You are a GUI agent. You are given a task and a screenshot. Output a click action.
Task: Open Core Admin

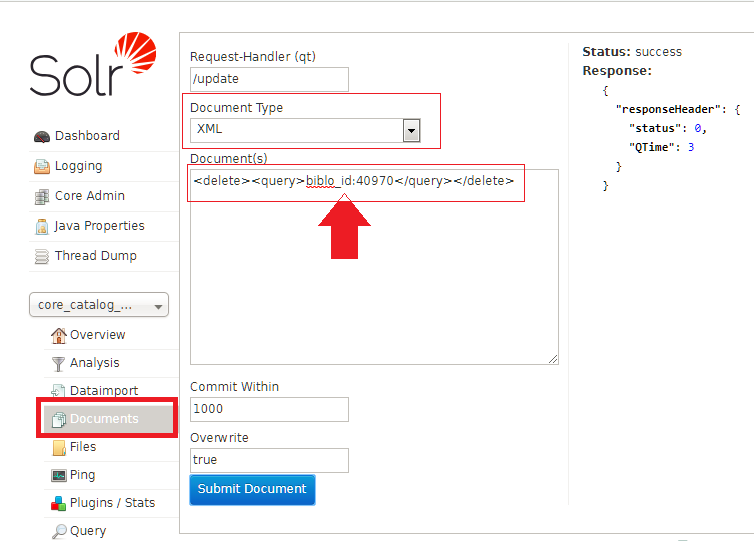[89, 196]
